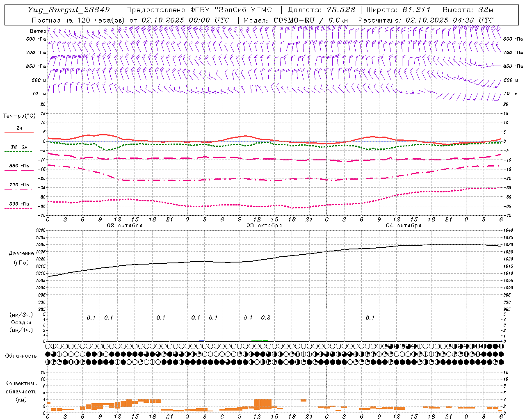Viewport: 525px width, 420px height.
Task: Click the red 2м temperature legend line
Action: pyautogui.click(x=19, y=133)
